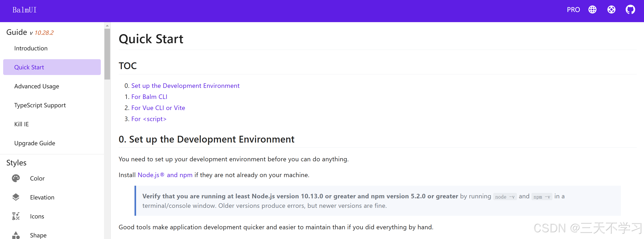Open the For <script> TOC link
The image size is (644, 239).
(149, 119)
